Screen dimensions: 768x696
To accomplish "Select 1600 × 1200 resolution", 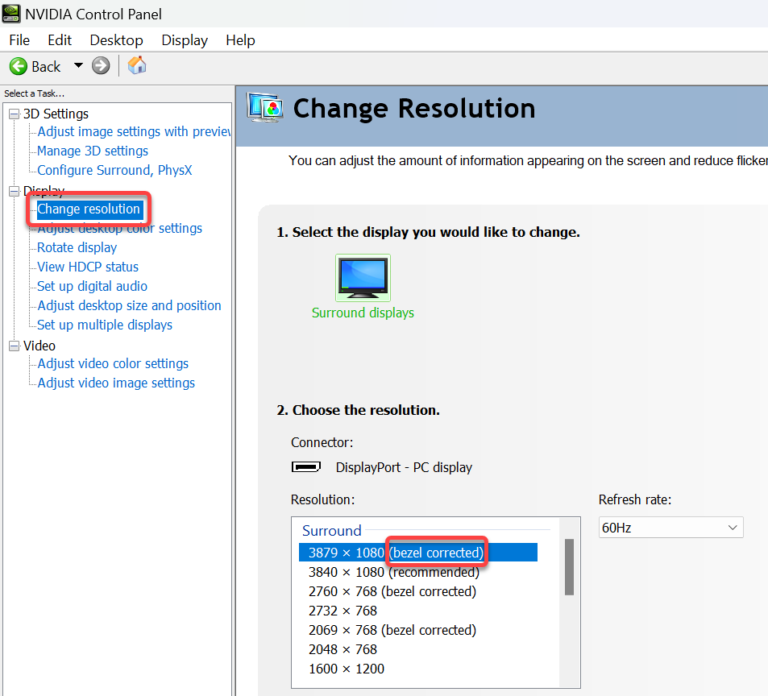I will (346, 669).
